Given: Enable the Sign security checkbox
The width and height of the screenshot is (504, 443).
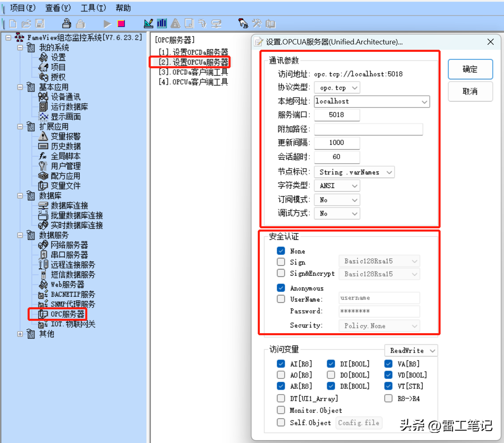Looking at the screenshot, I should click(x=281, y=262).
